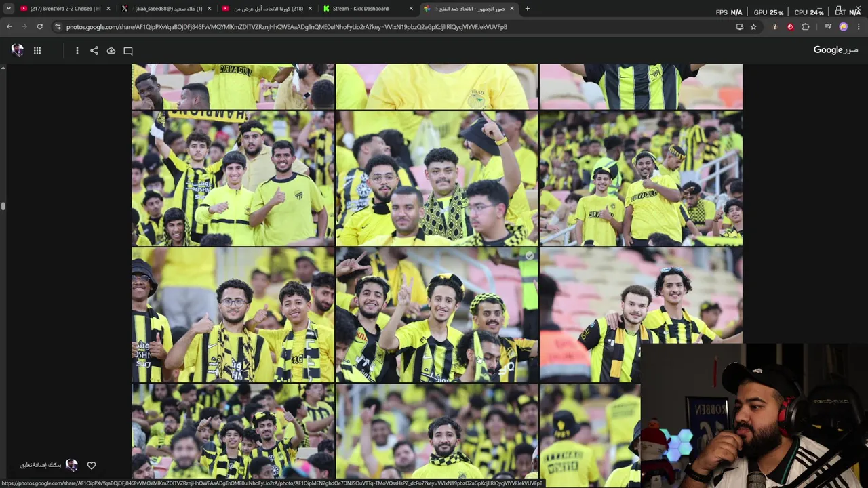The height and width of the screenshot is (488, 868).
Task: Click the add a comment prompt text
Action: coord(41,466)
